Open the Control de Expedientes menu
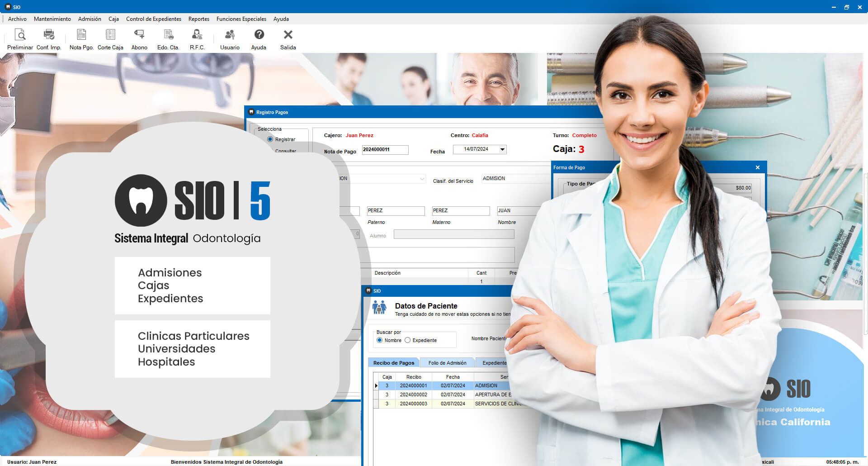Image resolution: width=868 pixels, height=466 pixels. point(154,19)
